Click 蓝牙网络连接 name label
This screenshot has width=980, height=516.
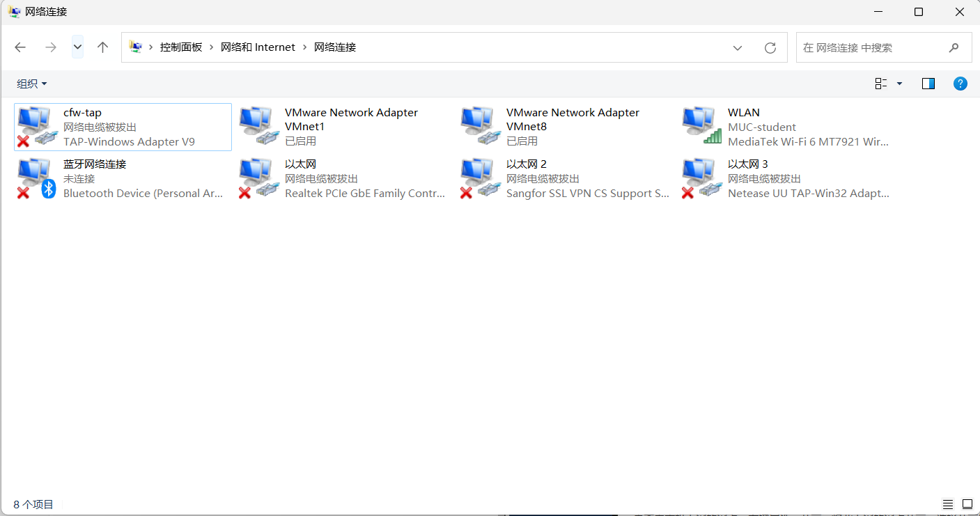coord(95,164)
